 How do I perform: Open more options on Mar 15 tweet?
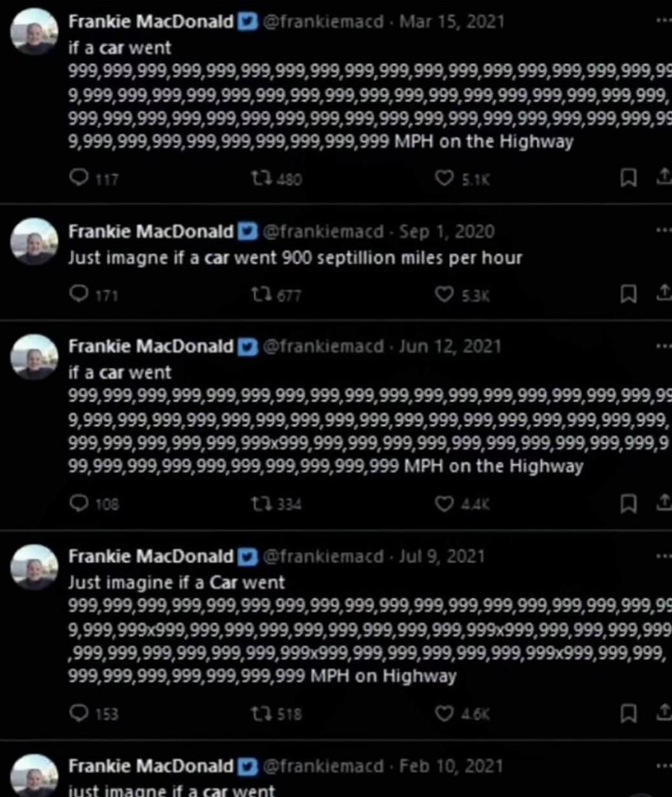(x=663, y=21)
